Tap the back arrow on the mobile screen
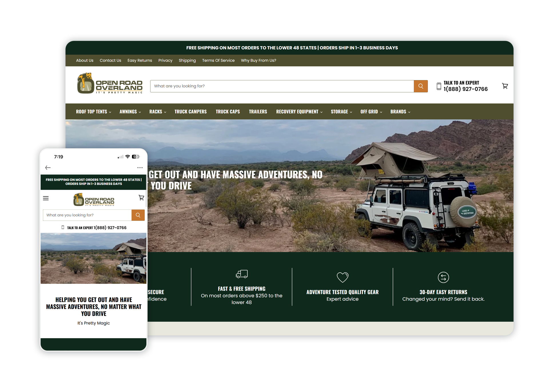The width and height of the screenshot is (549, 392). (48, 168)
